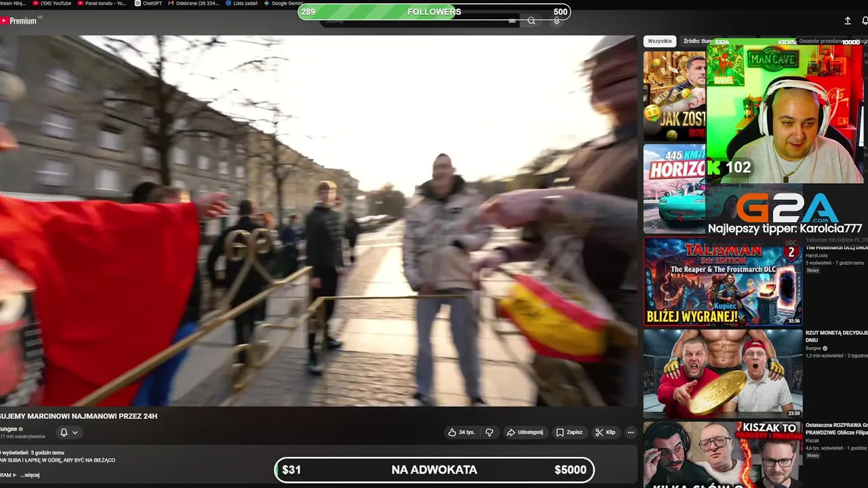Open the 'JAK ZOST' gold coins thumbnail
The width and height of the screenshot is (868, 488).
click(675, 96)
